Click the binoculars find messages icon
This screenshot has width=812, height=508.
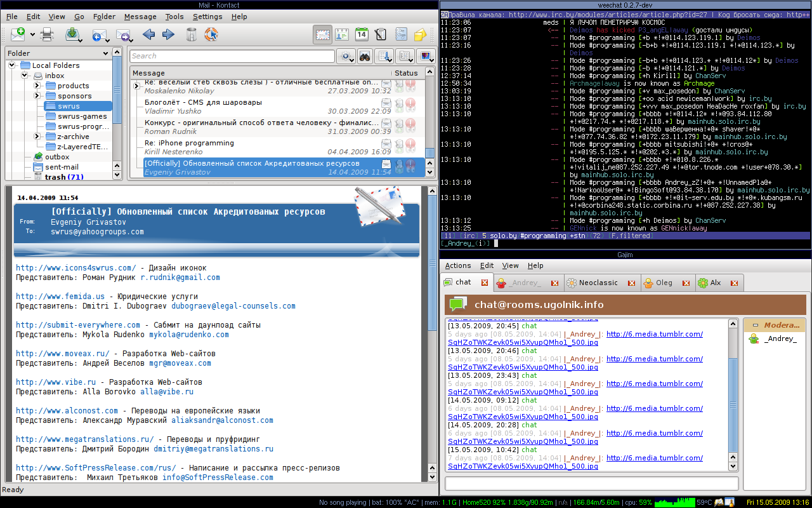[x=365, y=57]
